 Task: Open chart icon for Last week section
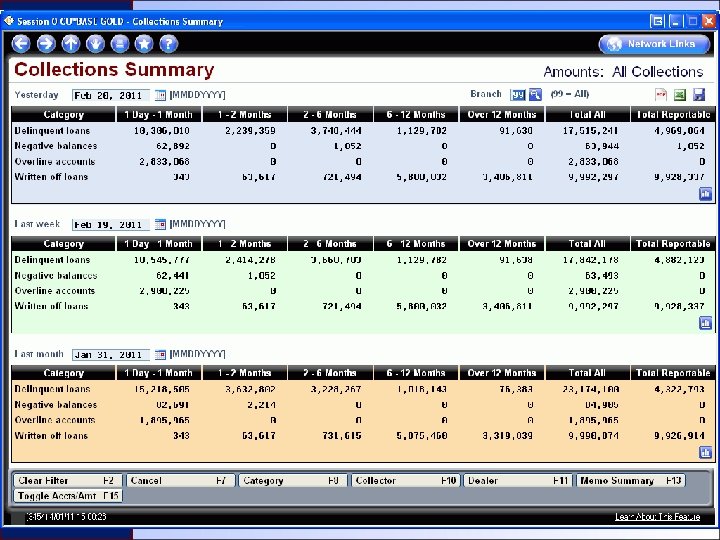point(705,323)
